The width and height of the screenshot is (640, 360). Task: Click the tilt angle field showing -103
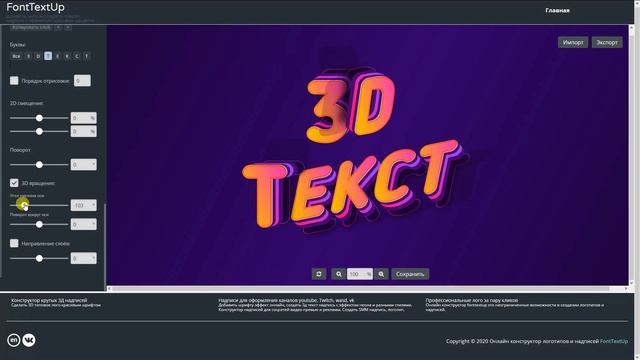point(84,205)
